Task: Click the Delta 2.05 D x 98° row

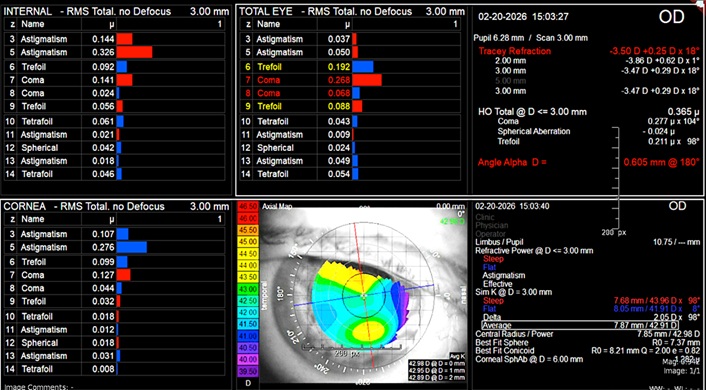Action: [x=591, y=317]
